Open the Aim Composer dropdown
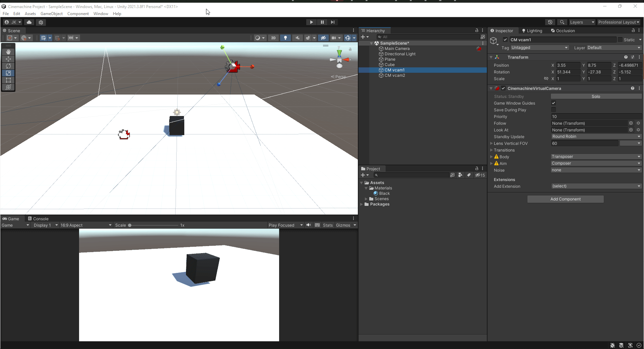 coord(596,163)
